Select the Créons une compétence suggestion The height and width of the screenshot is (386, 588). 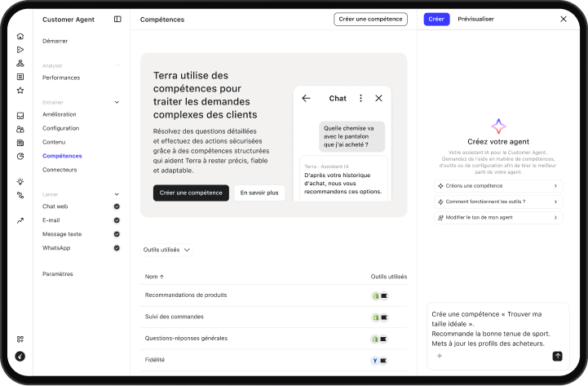coord(498,186)
